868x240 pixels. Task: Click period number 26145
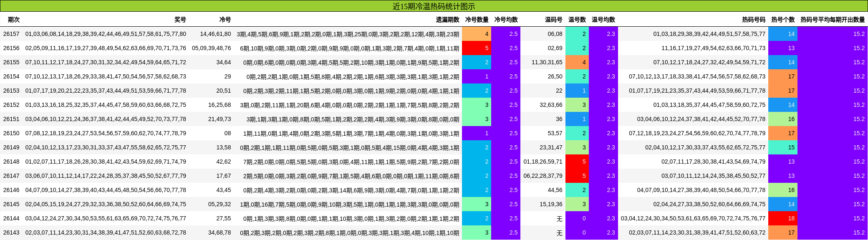pos(11,204)
